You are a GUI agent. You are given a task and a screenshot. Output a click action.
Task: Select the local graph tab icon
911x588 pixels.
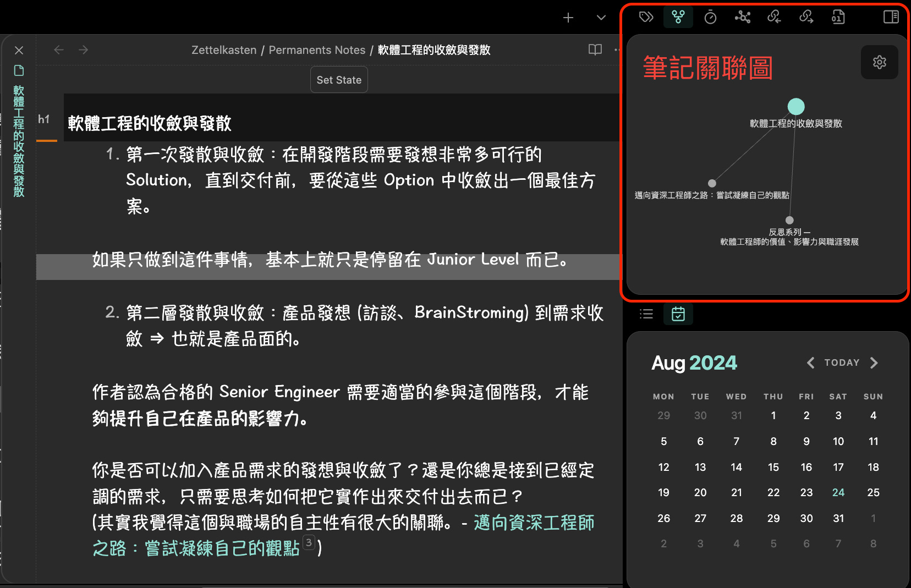(x=678, y=17)
